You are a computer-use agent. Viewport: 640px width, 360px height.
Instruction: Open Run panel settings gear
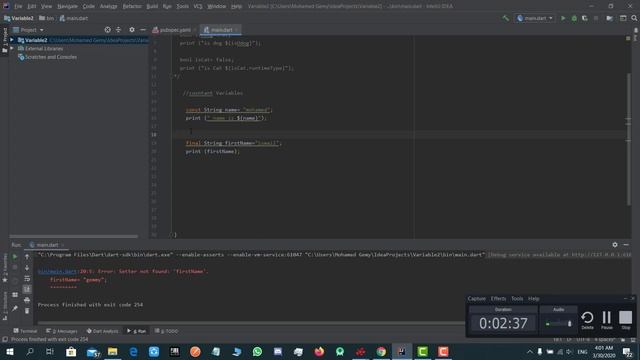[x=615, y=244]
